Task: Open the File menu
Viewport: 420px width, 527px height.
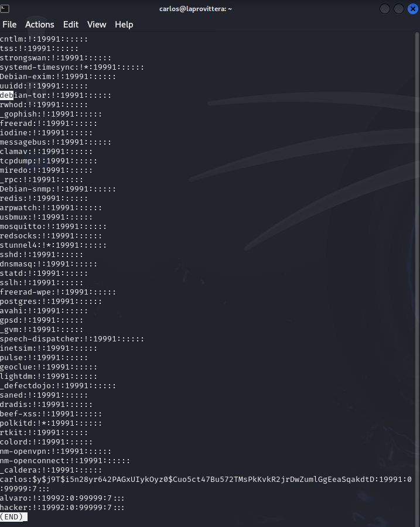Action: [9, 25]
